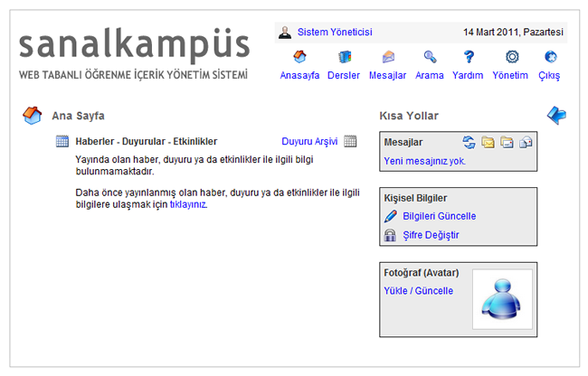This screenshot has height=376, width=588.
Task: Open sent messages folder icon with white envelope
Action: pyautogui.click(x=507, y=142)
